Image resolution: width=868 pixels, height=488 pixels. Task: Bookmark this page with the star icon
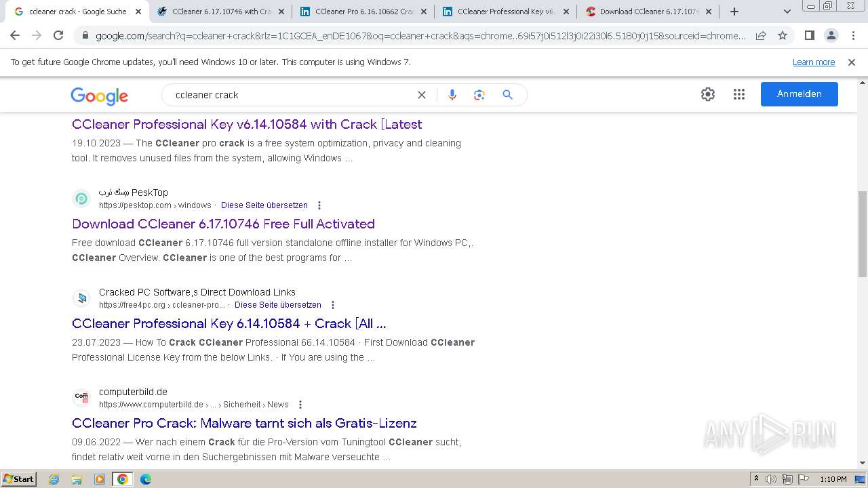(x=783, y=35)
